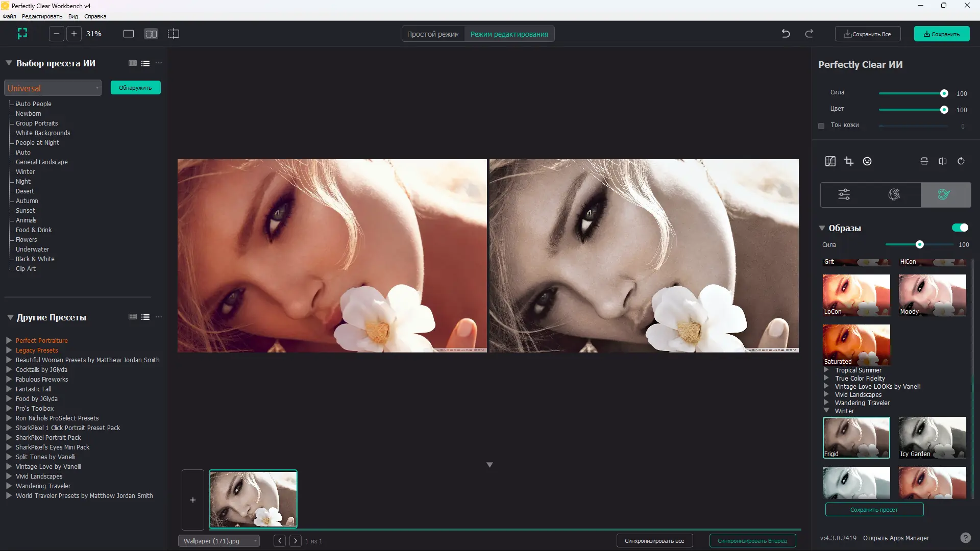
Task: Switch to side-by-side split view
Action: 151,34
